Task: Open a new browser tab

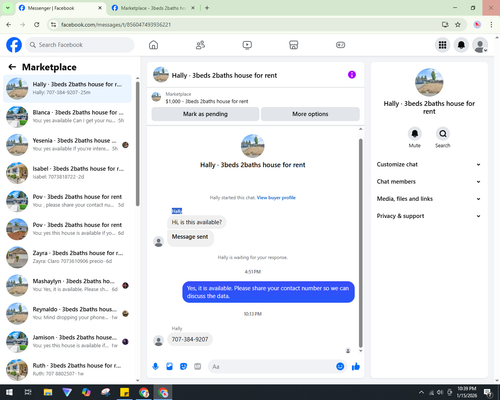Action: 207,8
